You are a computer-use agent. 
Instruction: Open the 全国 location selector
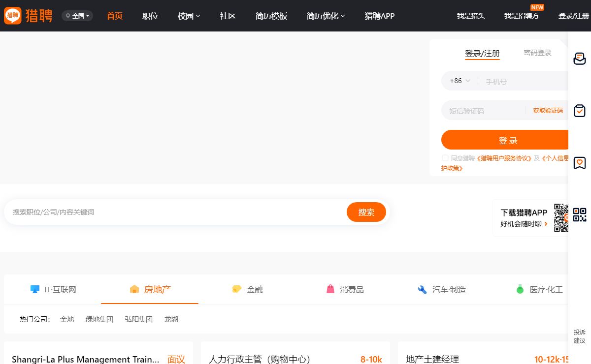click(77, 16)
